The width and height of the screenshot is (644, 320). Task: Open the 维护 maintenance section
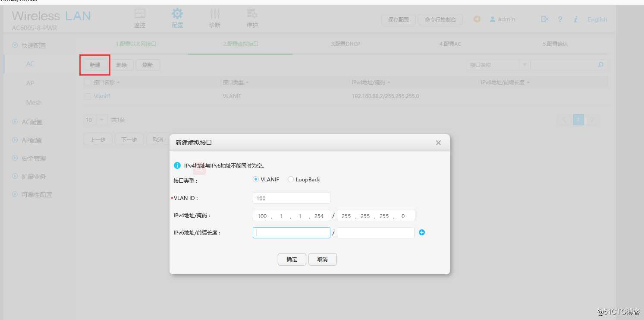(x=252, y=19)
